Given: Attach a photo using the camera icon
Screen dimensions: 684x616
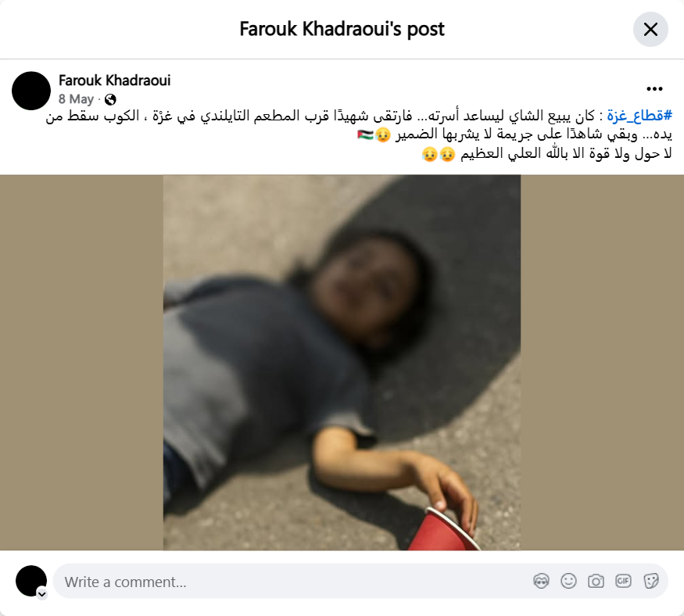Looking at the screenshot, I should (596, 581).
